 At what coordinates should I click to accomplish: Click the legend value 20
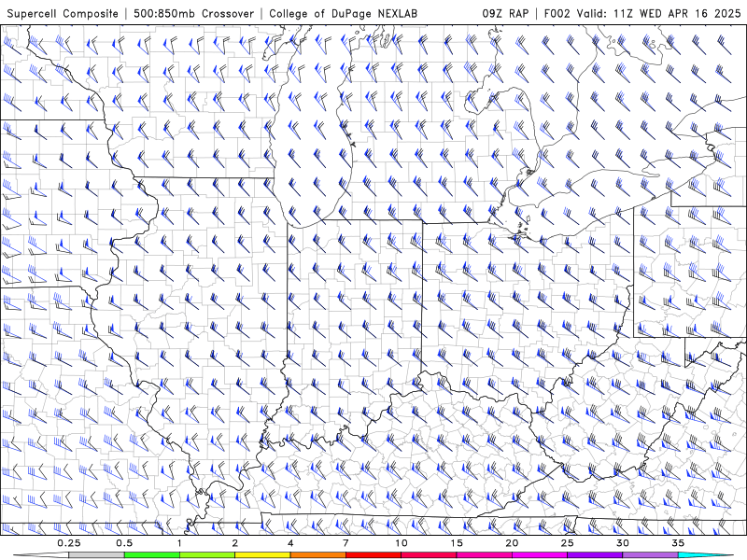pos(512,543)
